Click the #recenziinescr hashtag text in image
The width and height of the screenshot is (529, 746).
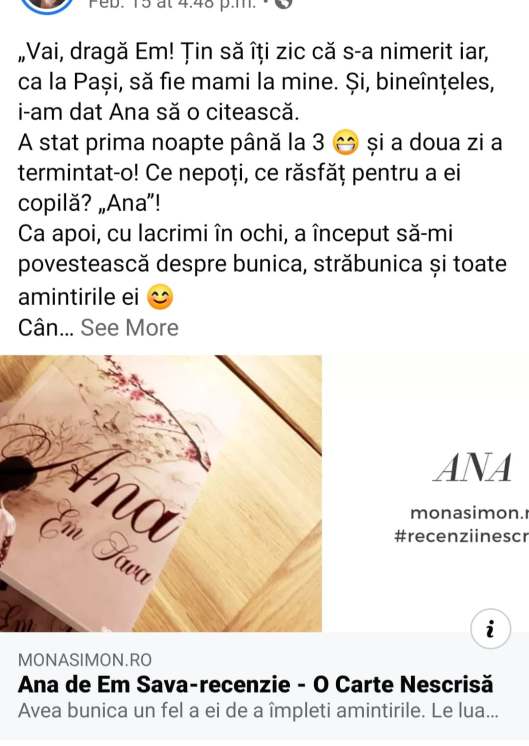pyautogui.click(x=461, y=537)
